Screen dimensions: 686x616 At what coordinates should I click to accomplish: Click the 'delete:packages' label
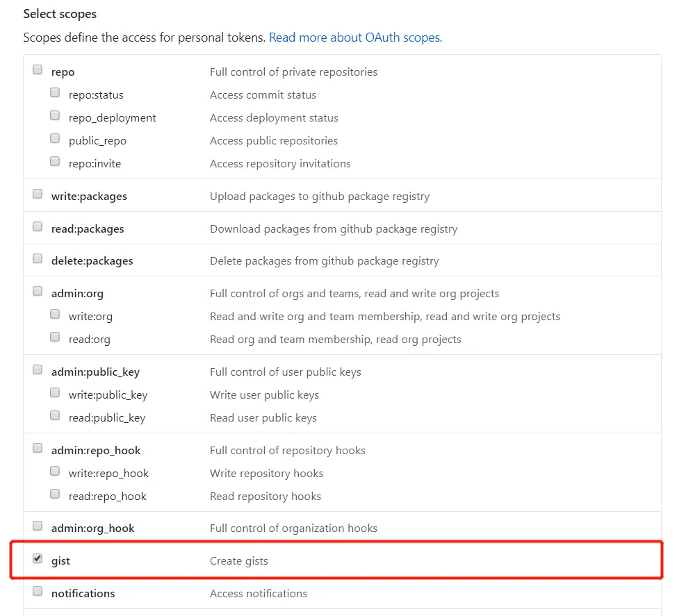pyautogui.click(x=92, y=261)
